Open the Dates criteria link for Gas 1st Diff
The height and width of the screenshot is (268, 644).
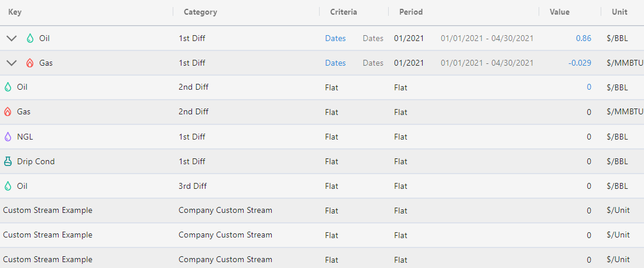(335, 63)
